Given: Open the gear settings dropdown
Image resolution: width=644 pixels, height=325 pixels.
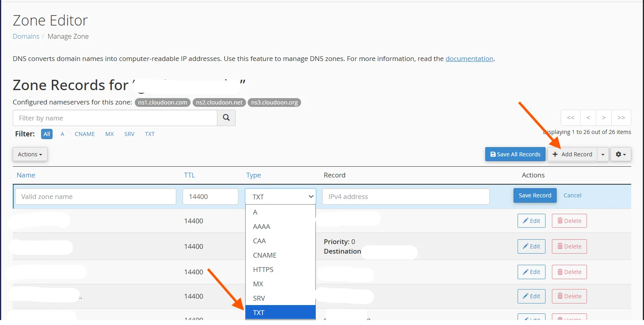Looking at the screenshot, I should 620,154.
